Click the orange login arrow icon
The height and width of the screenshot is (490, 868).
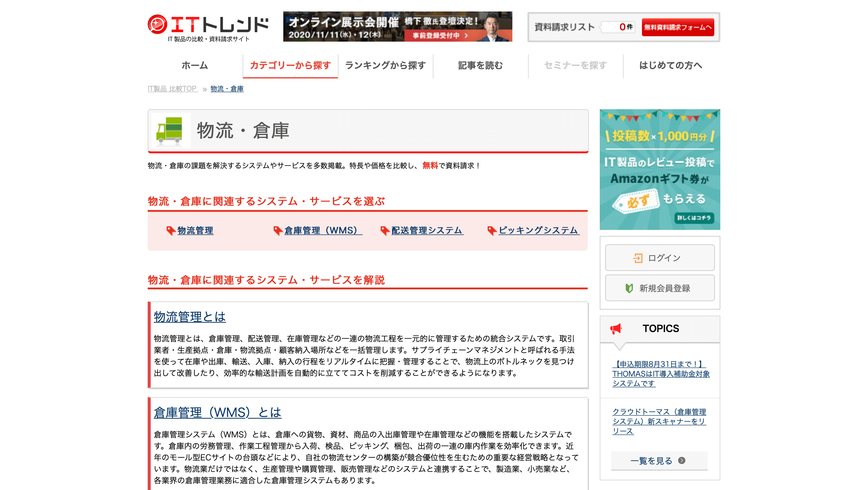pos(637,258)
